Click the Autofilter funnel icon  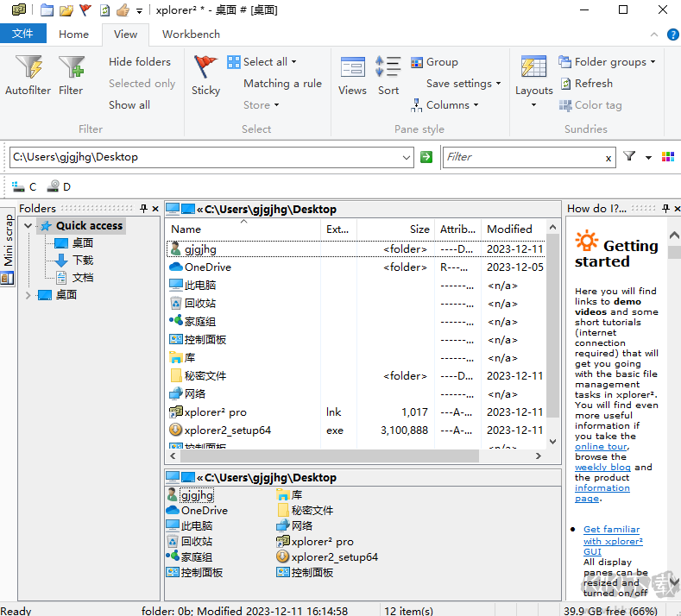[x=28, y=69]
